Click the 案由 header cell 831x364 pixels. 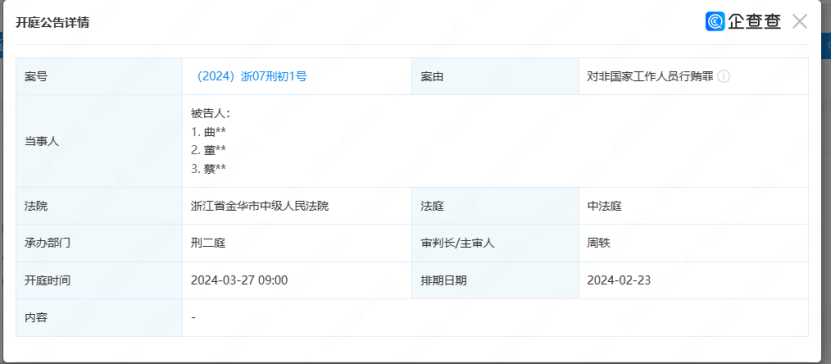(495, 76)
